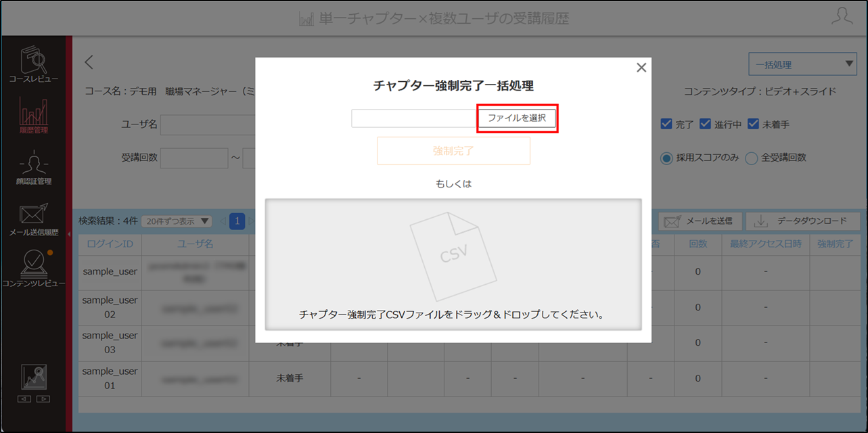
Task: Click the 強制完了 button in the dialog
Action: [453, 151]
